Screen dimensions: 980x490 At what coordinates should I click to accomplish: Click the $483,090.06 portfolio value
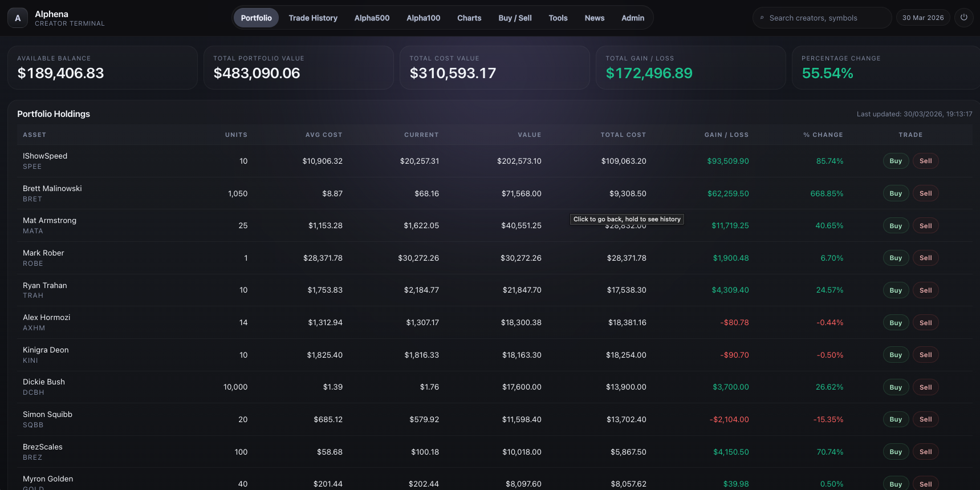click(x=257, y=73)
